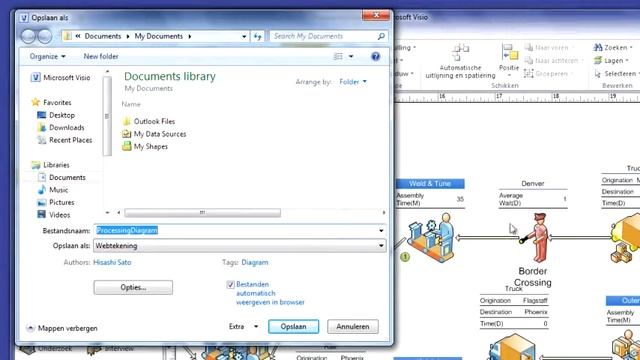Screen dimensions: 640x360
Task: Open the Music library
Action: (53, 190)
